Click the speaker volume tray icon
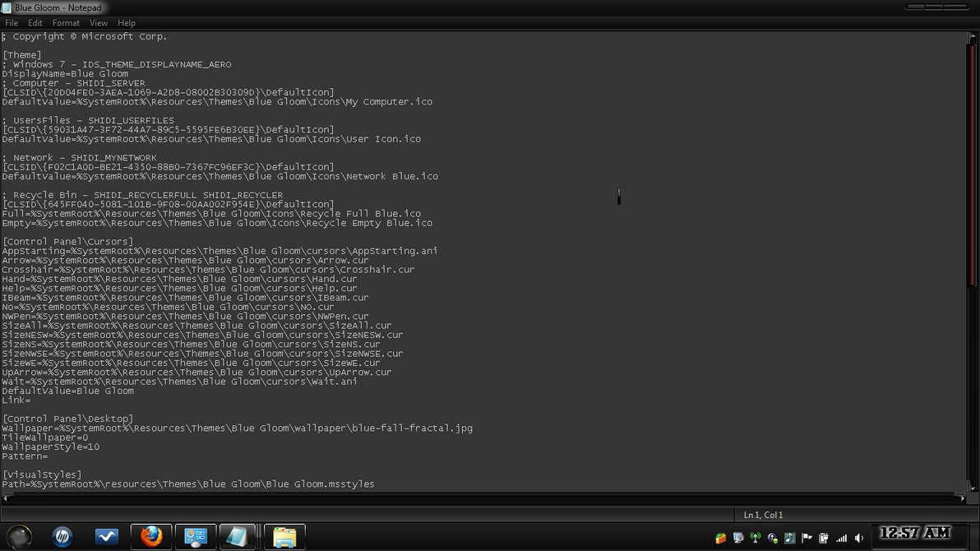This screenshot has height=551, width=980. 859,538
